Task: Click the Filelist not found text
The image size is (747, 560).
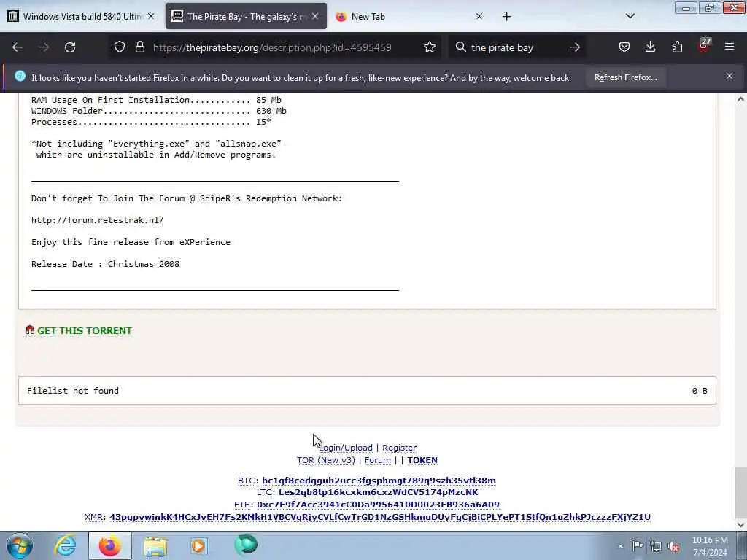Action: point(73,391)
